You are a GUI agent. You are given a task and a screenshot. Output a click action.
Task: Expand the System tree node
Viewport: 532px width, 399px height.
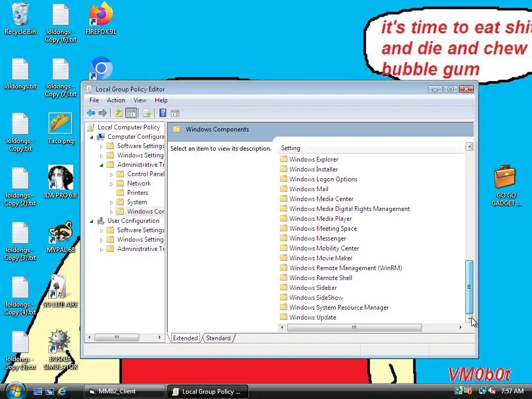[111, 203]
